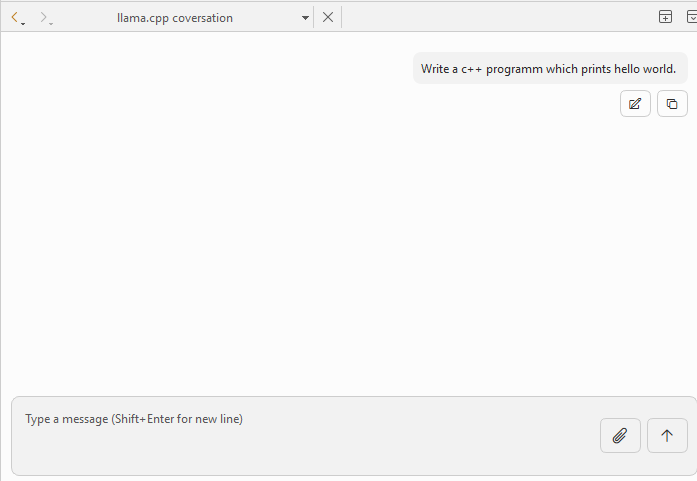Click the "Write a c++ programm" message bubble

click(x=550, y=69)
